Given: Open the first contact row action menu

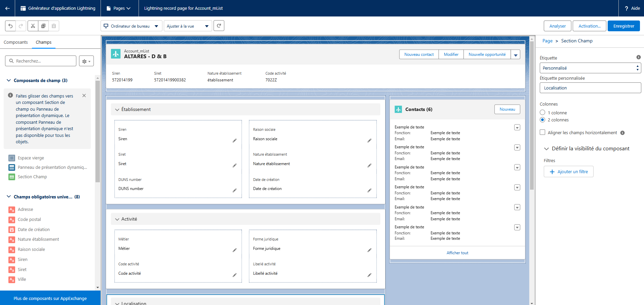Looking at the screenshot, I should point(517,127).
